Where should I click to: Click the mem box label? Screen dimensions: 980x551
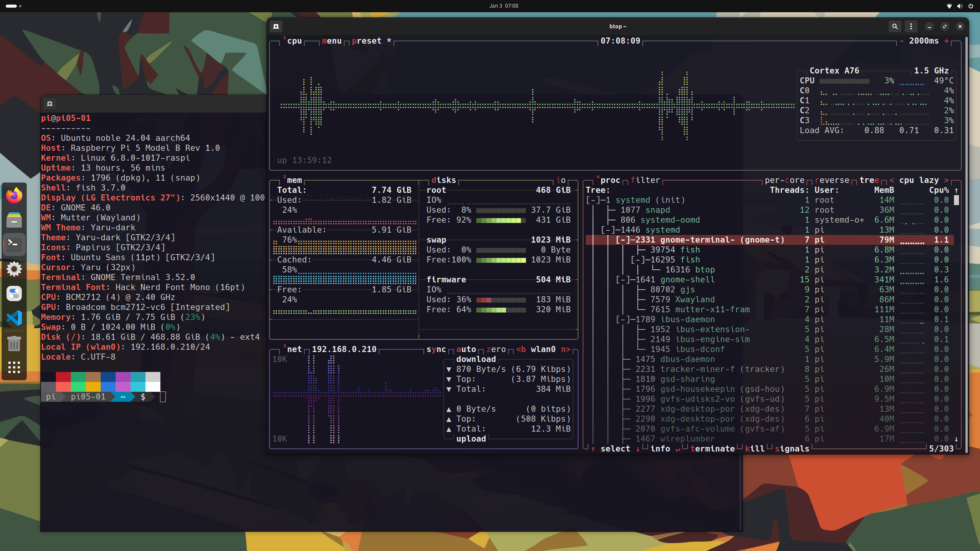(294, 180)
